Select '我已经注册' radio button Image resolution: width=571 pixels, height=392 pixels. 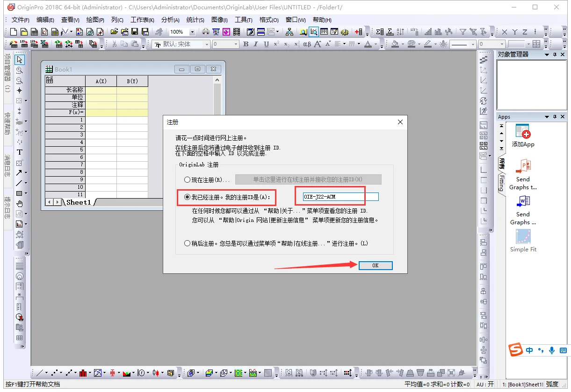click(x=188, y=197)
